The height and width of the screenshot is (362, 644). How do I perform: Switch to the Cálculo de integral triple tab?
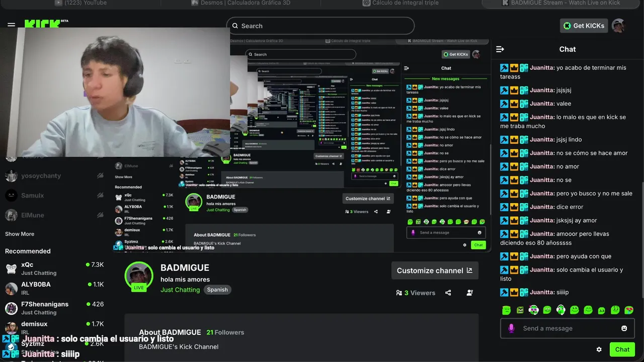pyautogui.click(x=400, y=3)
